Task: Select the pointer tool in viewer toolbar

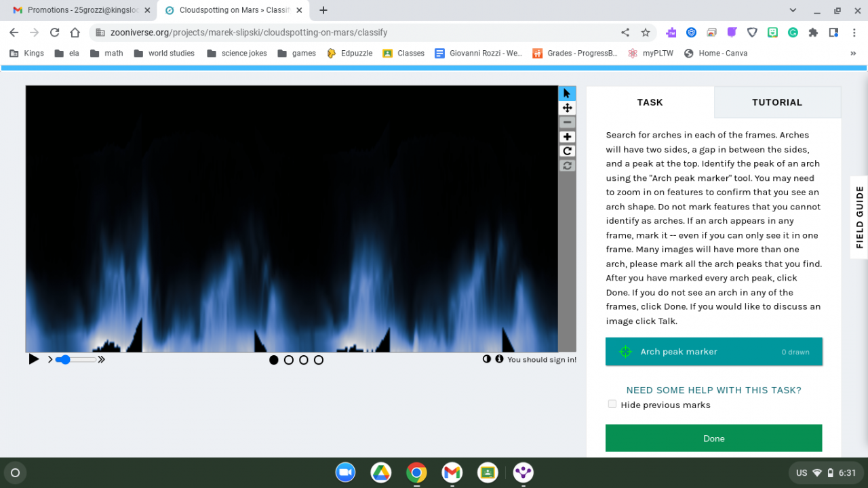Action: coord(567,94)
